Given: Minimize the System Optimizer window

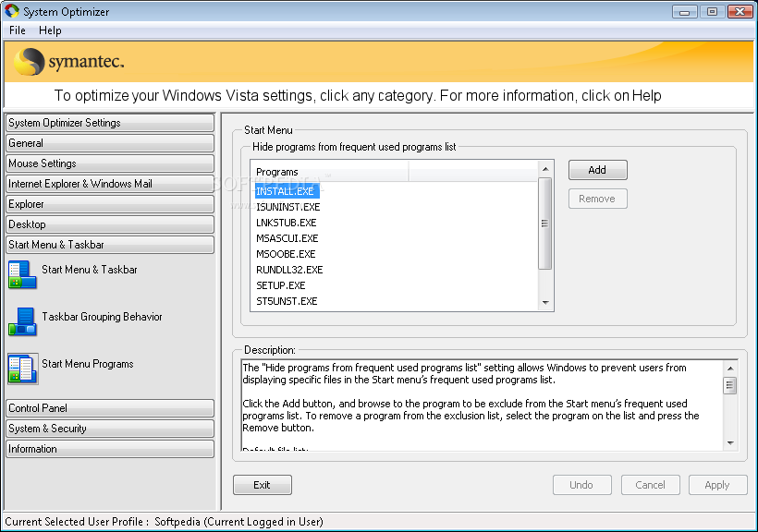Looking at the screenshot, I should [685, 12].
